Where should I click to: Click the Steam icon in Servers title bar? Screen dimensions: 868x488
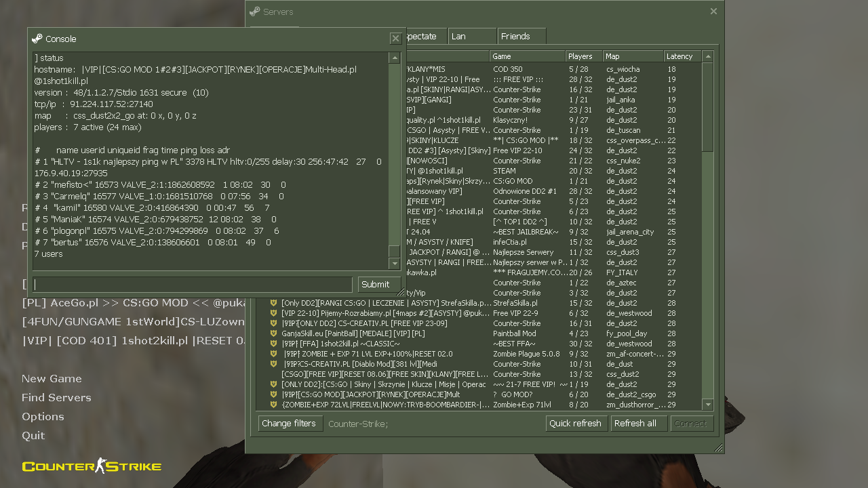(x=255, y=12)
